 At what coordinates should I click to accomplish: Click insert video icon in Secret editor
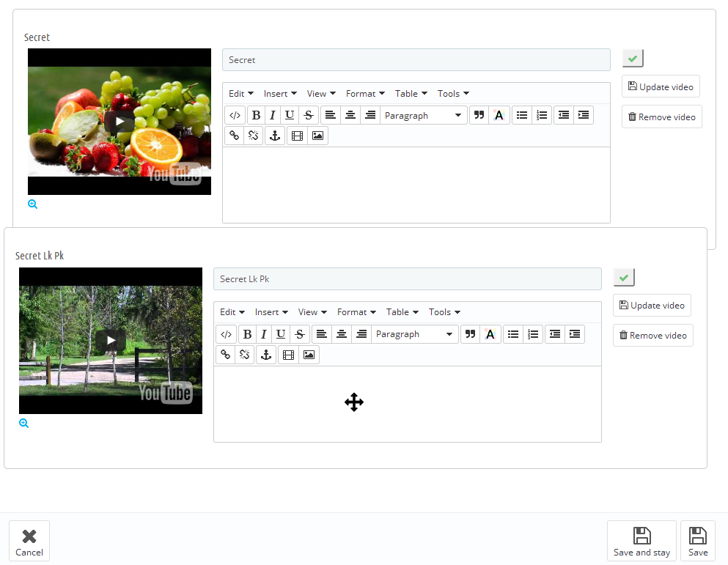(297, 136)
